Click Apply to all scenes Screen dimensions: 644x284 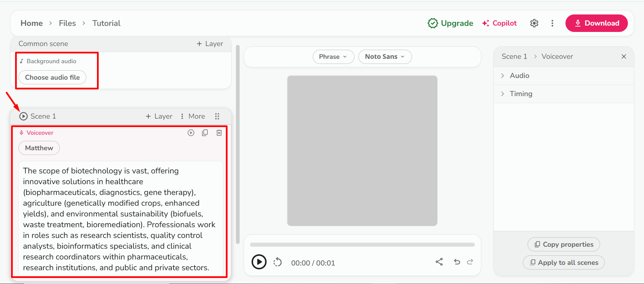click(x=564, y=262)
